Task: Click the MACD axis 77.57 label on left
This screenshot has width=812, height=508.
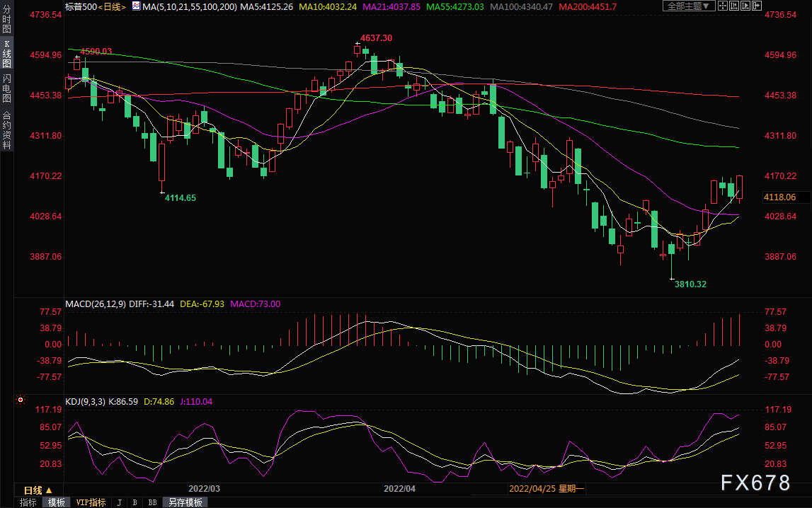Action: pyautogui.click(x=51, y=312)
